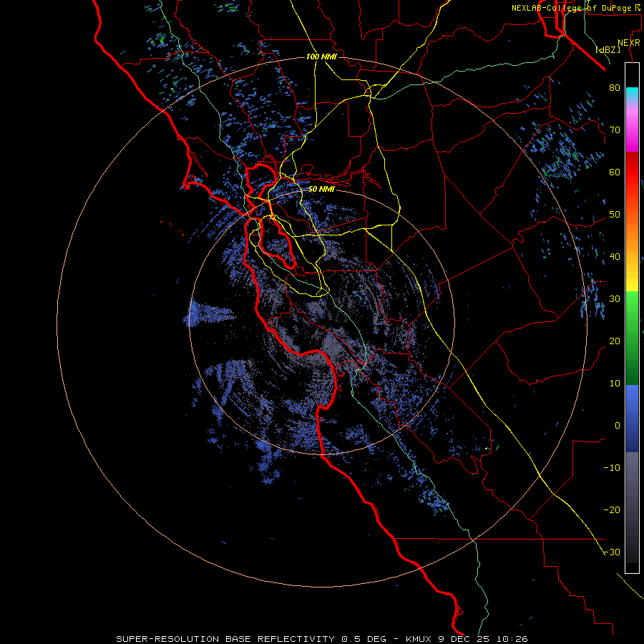Click the "20" value on the dBZ scale
Image resolution: width=644 pixels, height=644 pixels.
click(615, 341)
